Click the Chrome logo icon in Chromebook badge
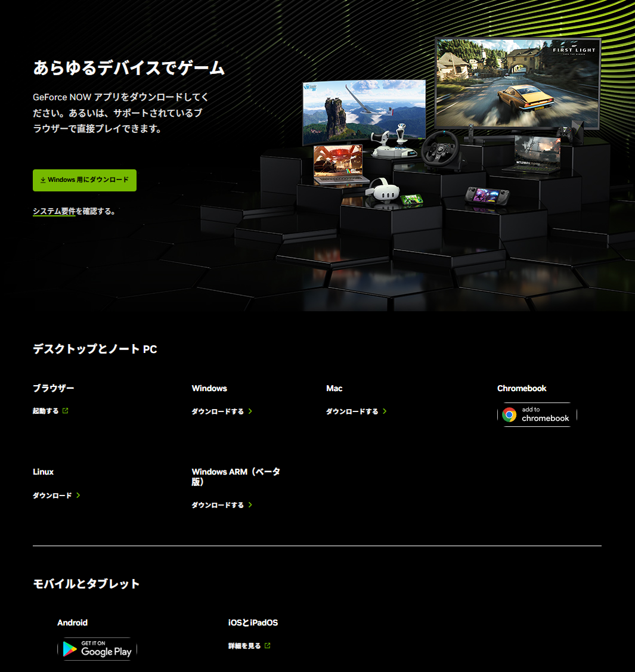Viewport: 635px width, 672px height. coord(509,414)
